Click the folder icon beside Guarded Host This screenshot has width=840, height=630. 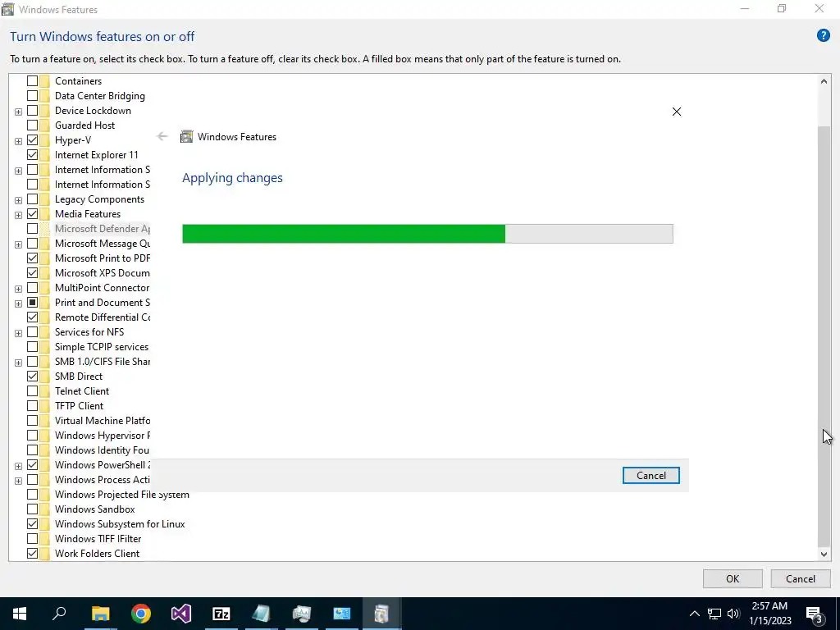coord(44,126)
